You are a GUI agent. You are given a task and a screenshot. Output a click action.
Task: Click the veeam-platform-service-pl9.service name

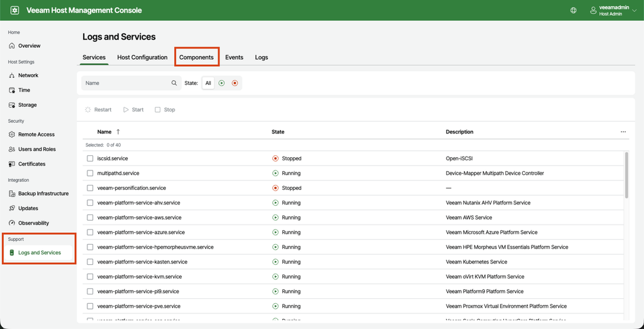[x=138, y=292]
